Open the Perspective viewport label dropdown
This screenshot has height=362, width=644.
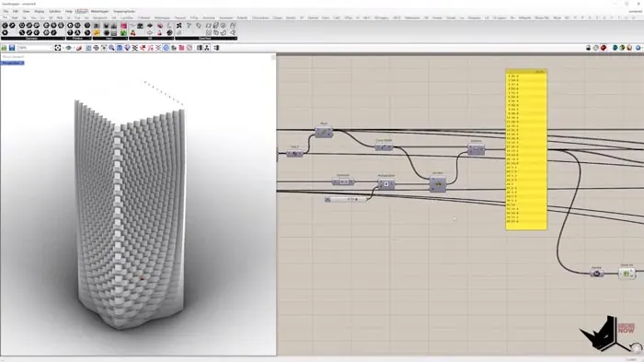click(x=13, y=63)
